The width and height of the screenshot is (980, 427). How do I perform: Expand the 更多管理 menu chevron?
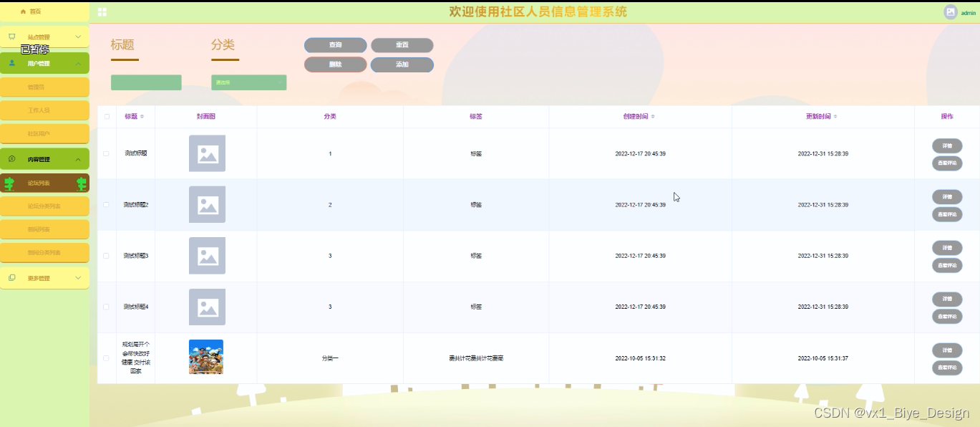pyautogui.click(x=78, y=278)
